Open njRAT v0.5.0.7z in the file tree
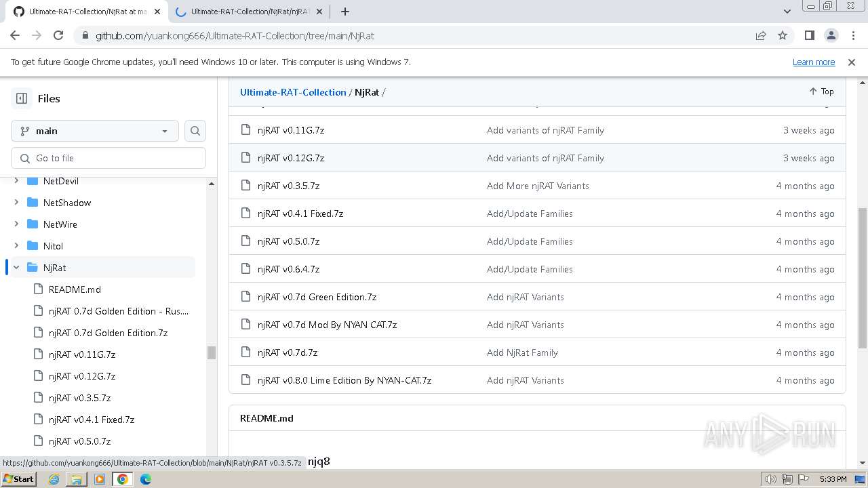 coord(79,441)
